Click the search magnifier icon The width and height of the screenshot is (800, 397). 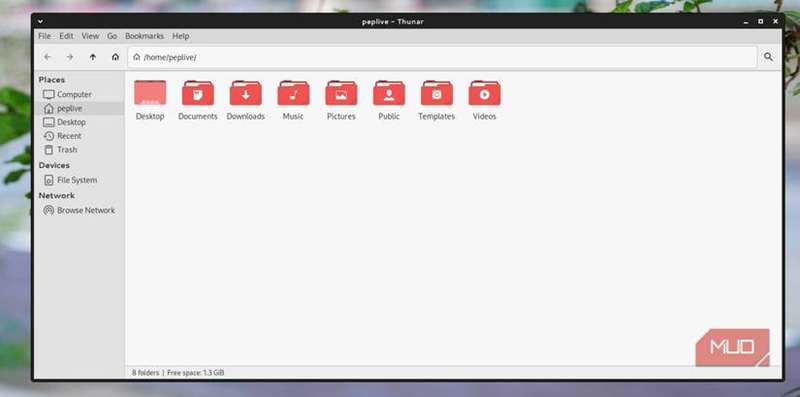tap(768, 57)
